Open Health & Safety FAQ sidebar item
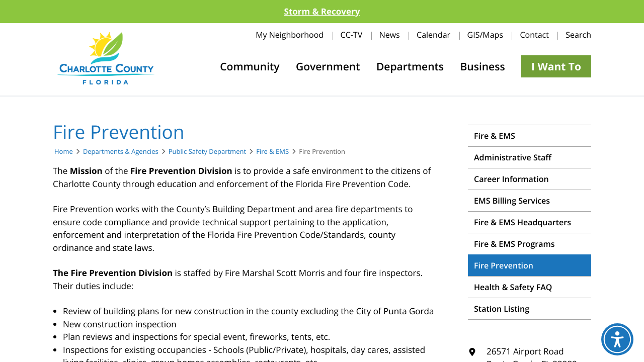The height and width of the screenshot is (362, 644). coord(529,287)
